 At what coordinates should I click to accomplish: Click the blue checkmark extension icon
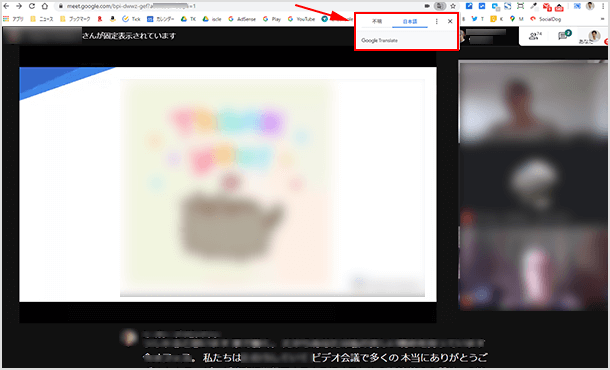(482, 6)
